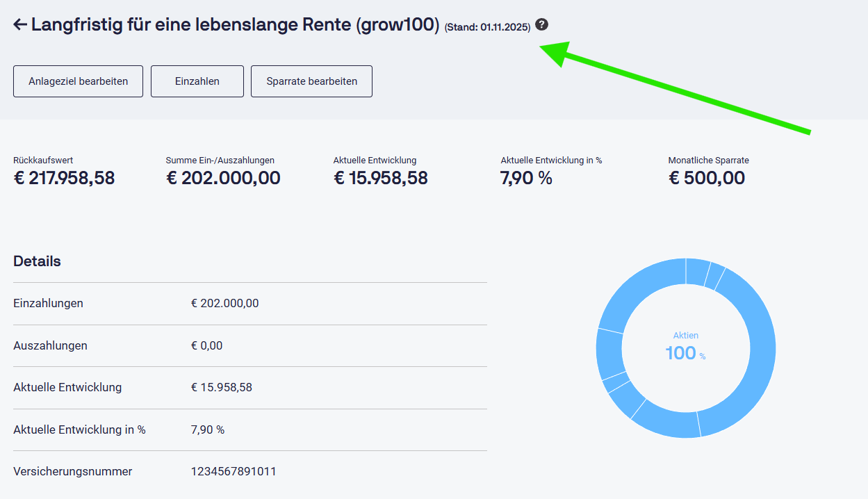
Task: Click the Versicherungsnummer label in Details
Action: pos(72,471)
